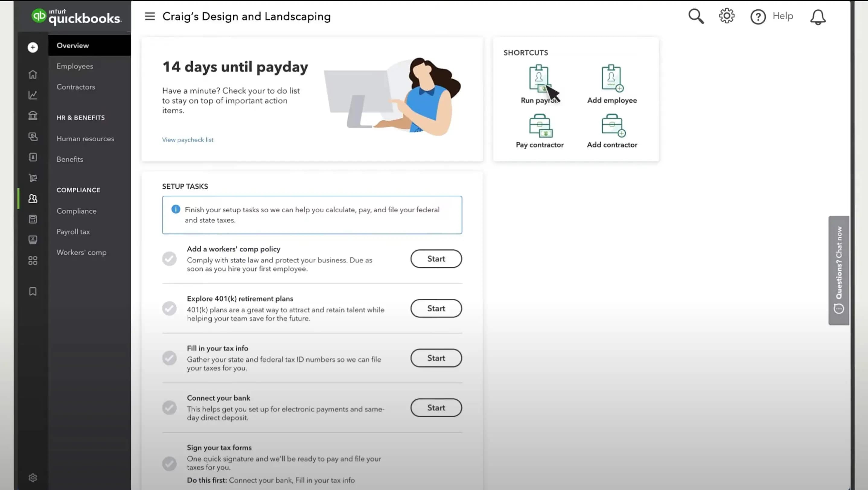The image size is (868, 490).
Task: Toggle the hamburger navigation menu
Action: click(150, 16)
